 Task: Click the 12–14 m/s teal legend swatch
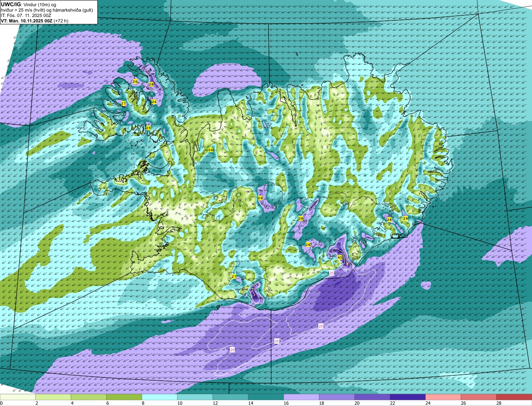[231, 397]
